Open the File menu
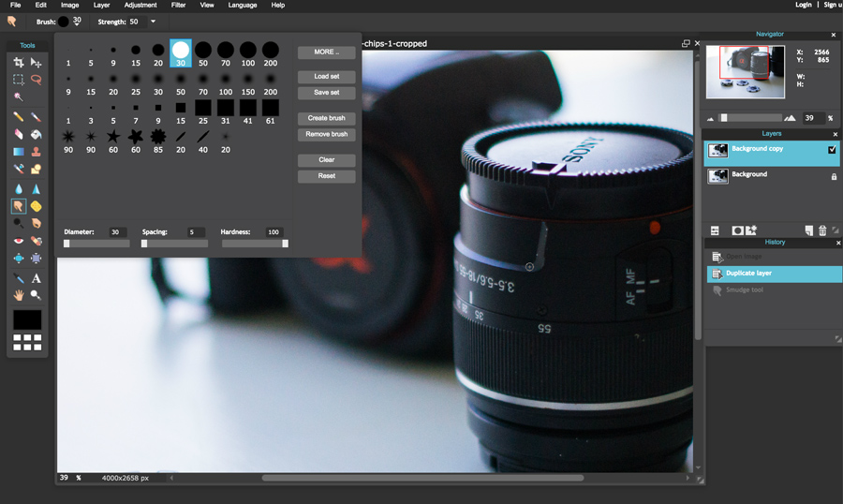Image resolution: width=843 pixels, height=504 pixels. (x=16, y=5)
